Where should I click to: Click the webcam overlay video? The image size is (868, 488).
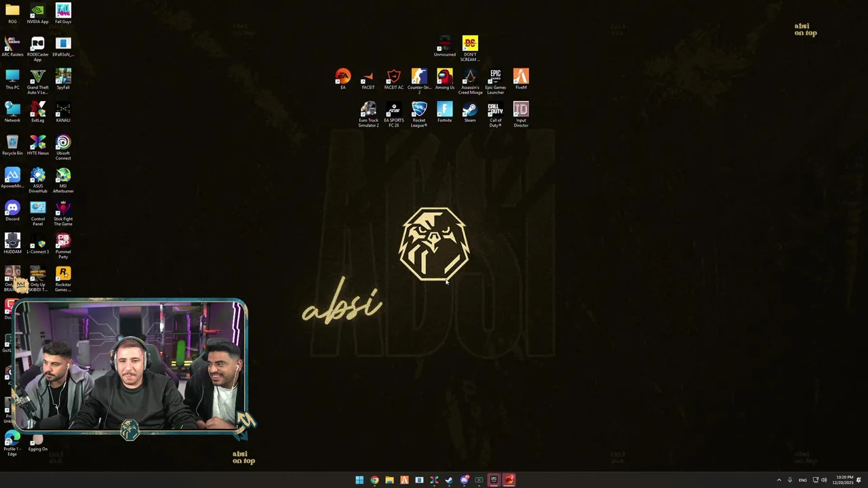pos(130,366)
